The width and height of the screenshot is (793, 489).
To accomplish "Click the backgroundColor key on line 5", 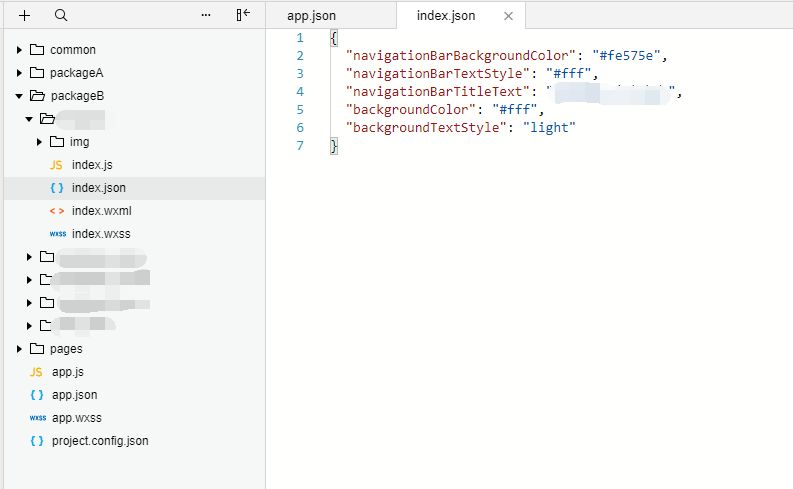I will (x=411, y=109).
